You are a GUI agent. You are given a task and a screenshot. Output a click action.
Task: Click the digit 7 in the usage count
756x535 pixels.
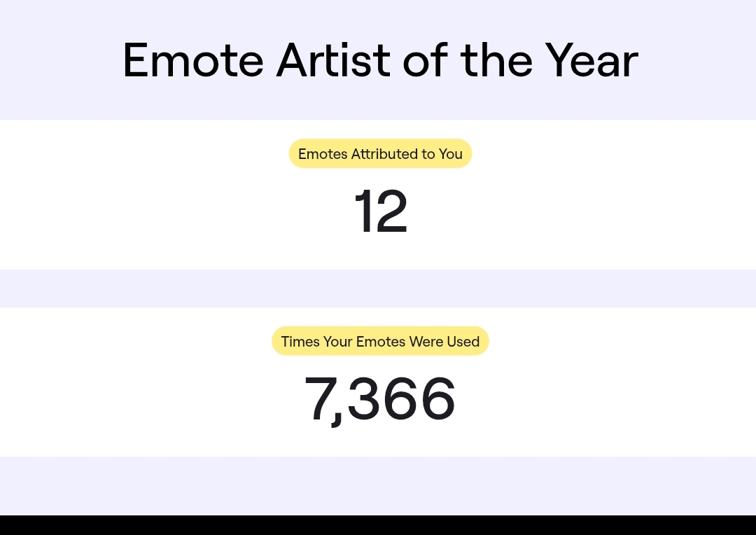(x=319, y=400)
